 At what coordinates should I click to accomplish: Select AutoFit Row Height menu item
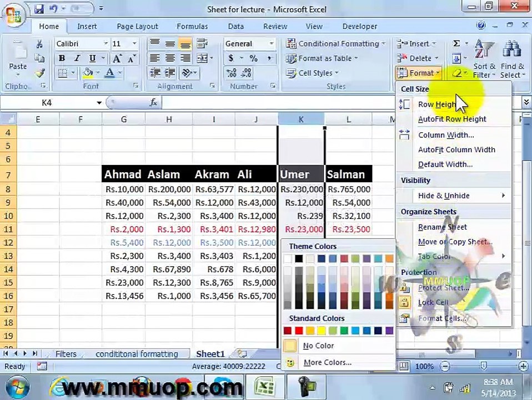coord(452,119)
